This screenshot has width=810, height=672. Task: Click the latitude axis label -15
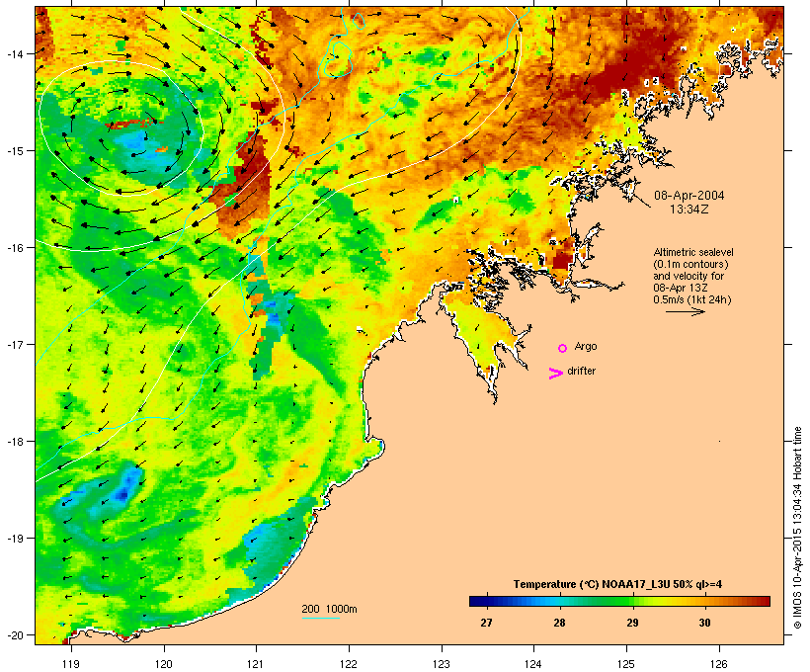(15, 151)
